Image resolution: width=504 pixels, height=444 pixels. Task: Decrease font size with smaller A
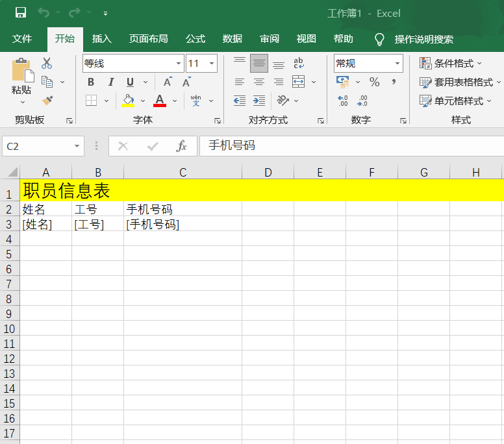point(187,82)
